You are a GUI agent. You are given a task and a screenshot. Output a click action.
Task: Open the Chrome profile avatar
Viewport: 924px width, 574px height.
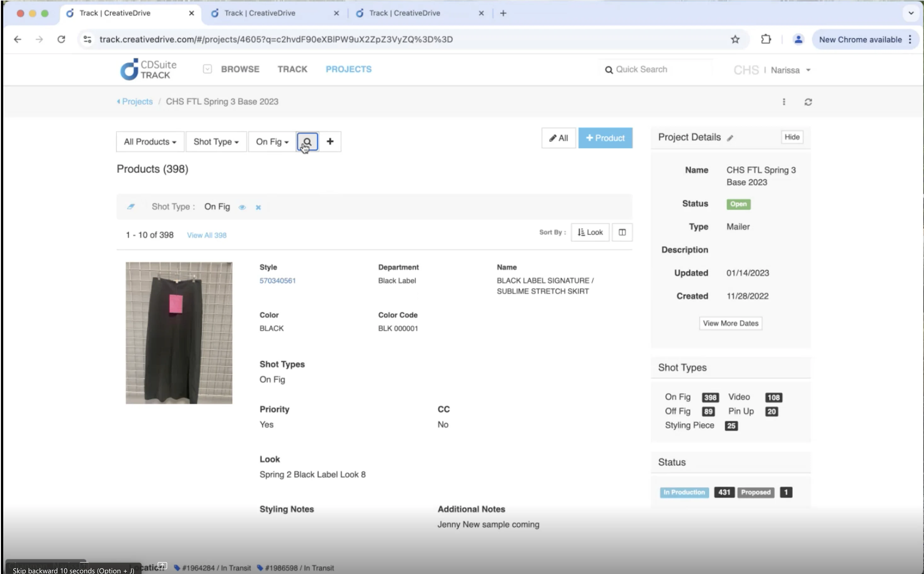point(798,39)
